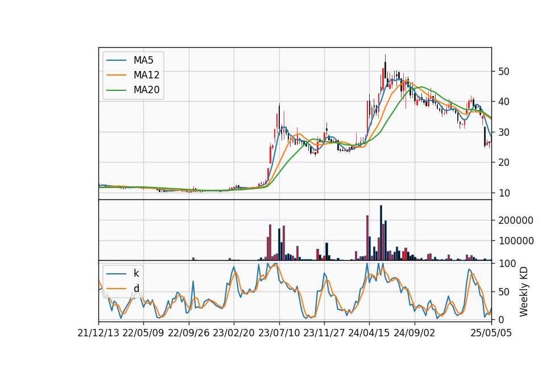This screenshot has height=392, width=546.
Task: Click the 23/07/10 date axis label
Action: 279,333
